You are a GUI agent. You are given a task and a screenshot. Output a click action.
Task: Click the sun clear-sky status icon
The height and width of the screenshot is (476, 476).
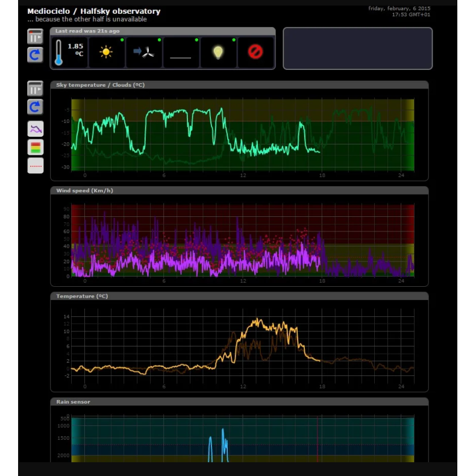point(107,52)
